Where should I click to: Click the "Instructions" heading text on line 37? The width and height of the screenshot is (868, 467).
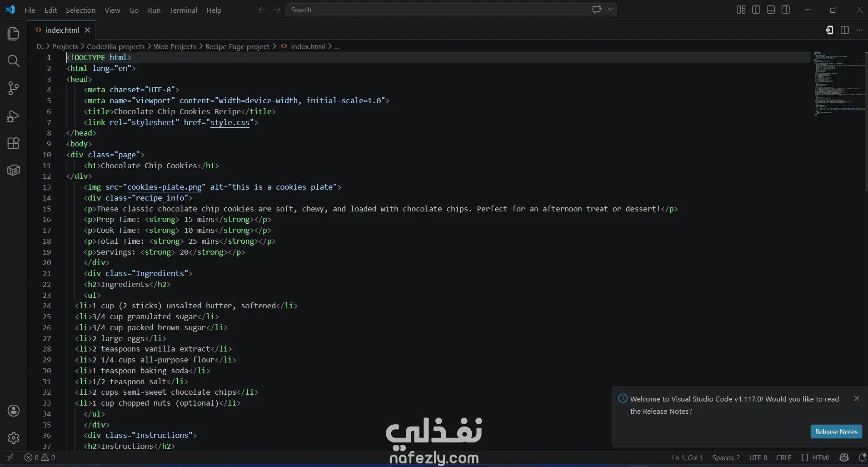click(x=127, y=446)
